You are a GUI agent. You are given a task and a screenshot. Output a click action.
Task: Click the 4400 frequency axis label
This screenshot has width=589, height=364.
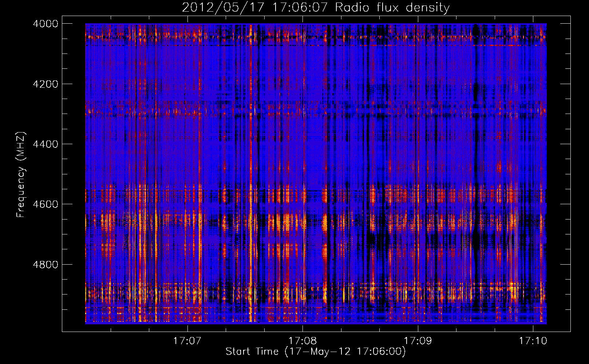click(46, 144)
